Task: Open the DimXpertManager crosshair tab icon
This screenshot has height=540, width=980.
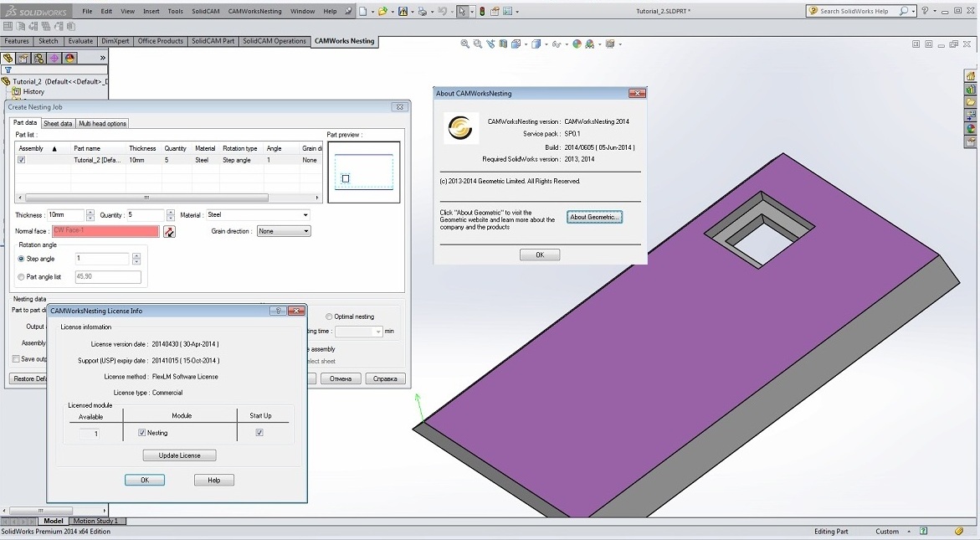Action: pos(54,58)
